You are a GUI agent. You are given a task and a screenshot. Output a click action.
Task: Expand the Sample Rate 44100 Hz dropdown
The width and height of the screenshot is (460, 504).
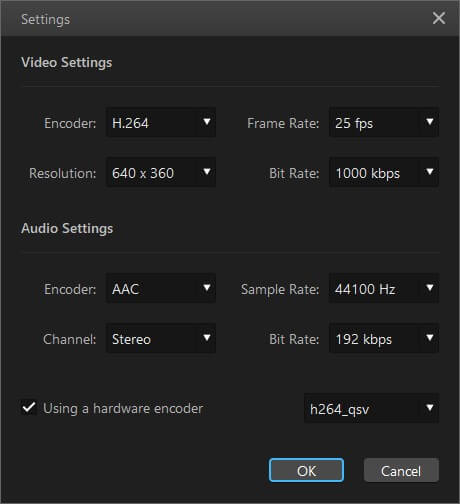pyautogui.click(x=384, y=288)
